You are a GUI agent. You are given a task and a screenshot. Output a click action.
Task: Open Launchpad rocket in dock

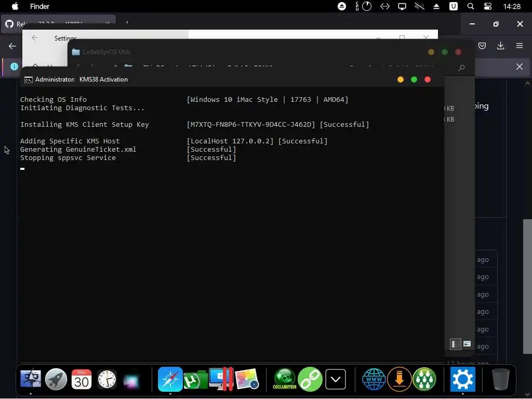tap(56, 379)
